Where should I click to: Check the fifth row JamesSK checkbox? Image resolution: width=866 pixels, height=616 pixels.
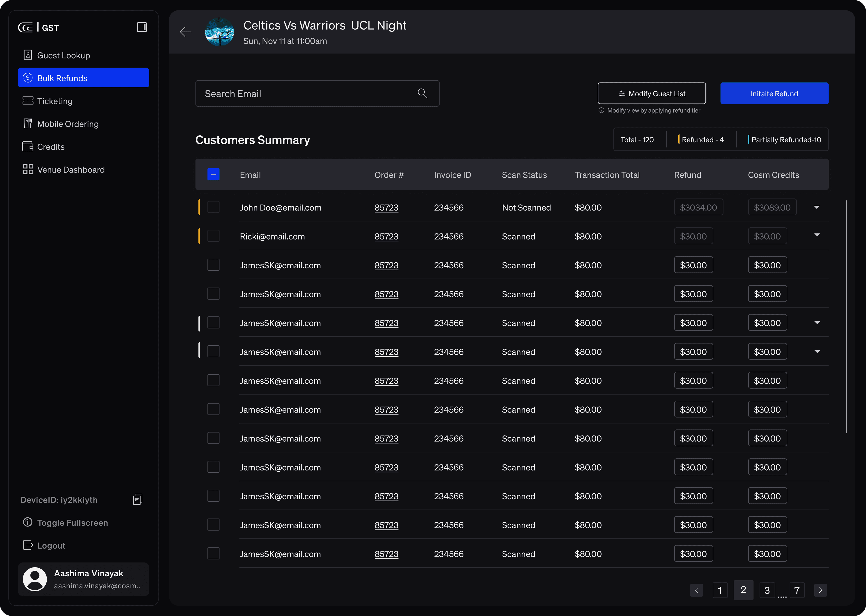214,322
